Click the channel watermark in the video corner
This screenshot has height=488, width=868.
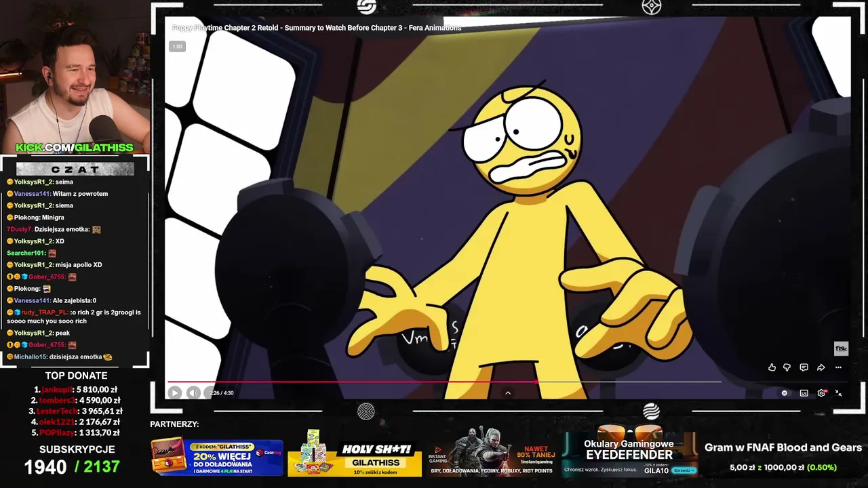[x=841, y=348]
